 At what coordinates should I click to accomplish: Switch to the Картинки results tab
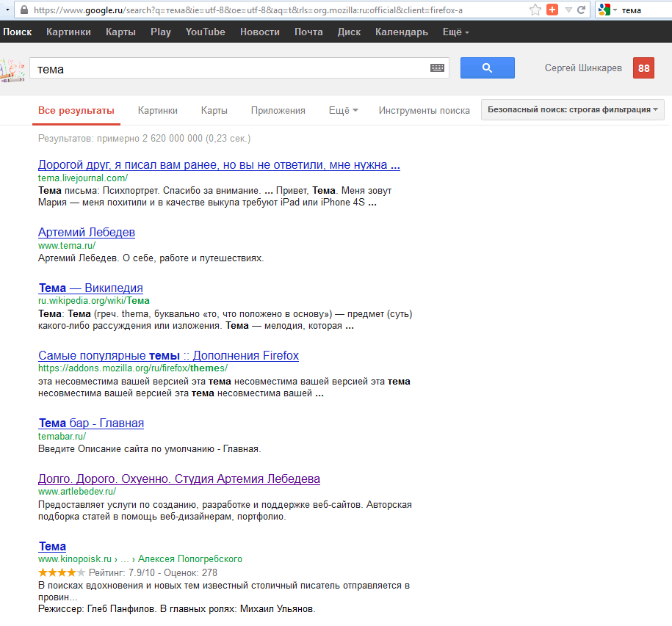157,111
